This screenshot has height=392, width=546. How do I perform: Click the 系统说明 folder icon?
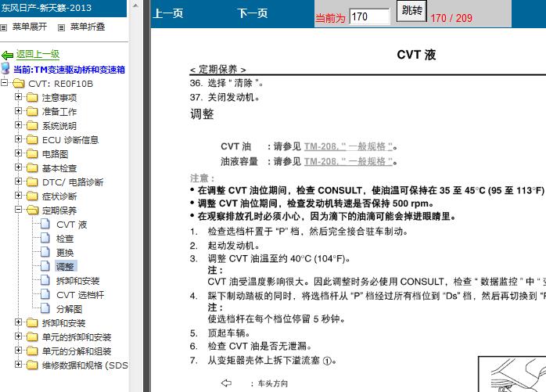coord(32,126)
